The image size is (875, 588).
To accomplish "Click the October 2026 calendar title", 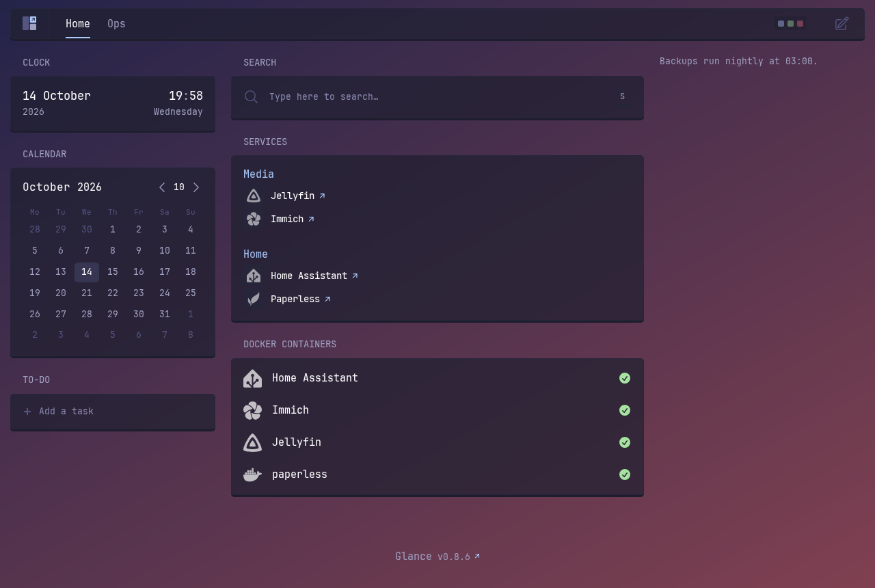I will [x=62, y=187].
